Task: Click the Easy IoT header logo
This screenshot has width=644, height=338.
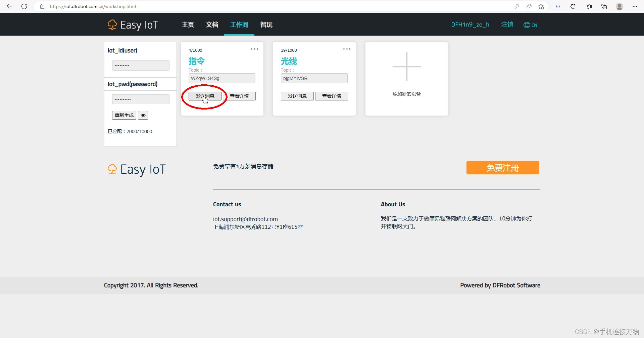Action: pyautogui.click(x=133, y=25)
